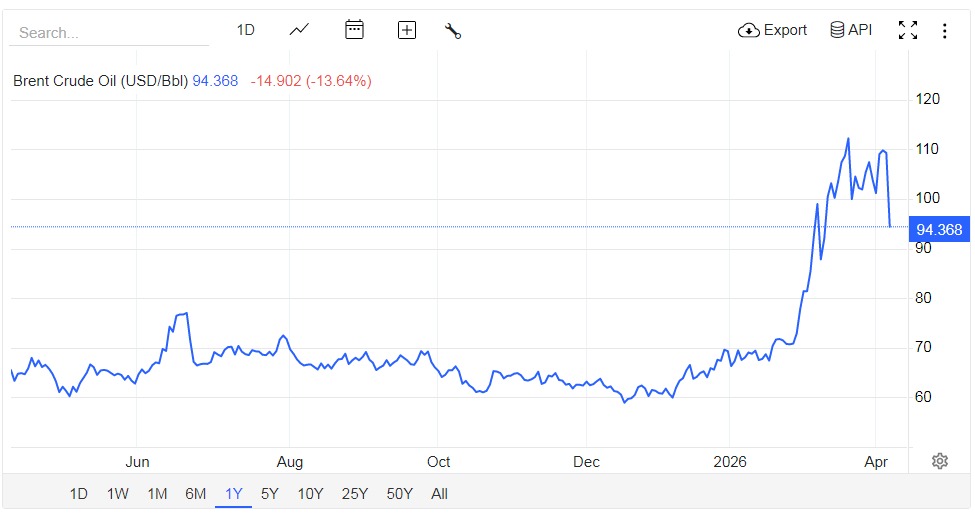Open the wrench tools icon
Screen dimensions: 975x517
pos(453,30)
